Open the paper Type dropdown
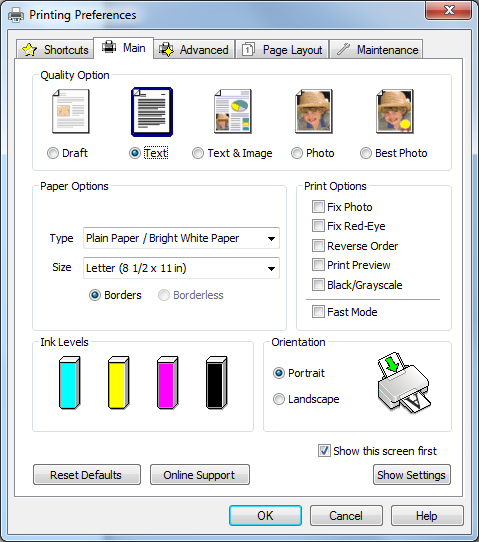 point(181,238)
